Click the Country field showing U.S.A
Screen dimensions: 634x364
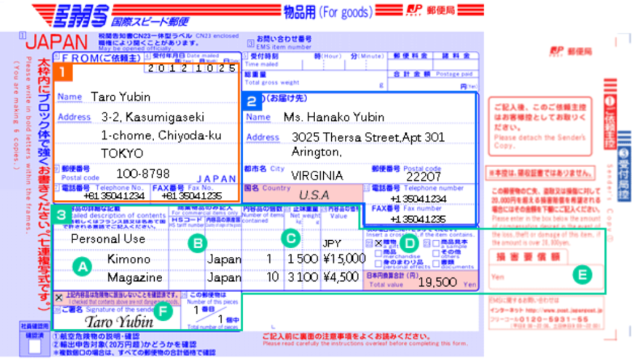point(314,195)
